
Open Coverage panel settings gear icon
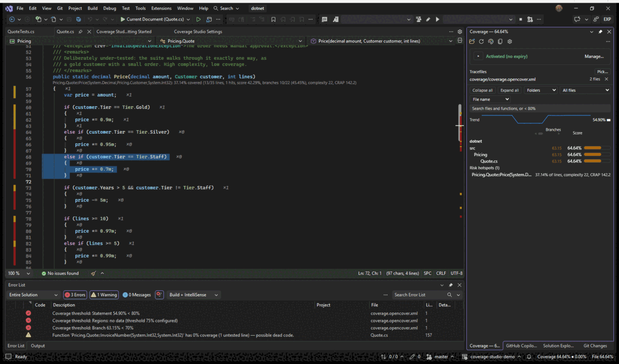pos(509,41)
